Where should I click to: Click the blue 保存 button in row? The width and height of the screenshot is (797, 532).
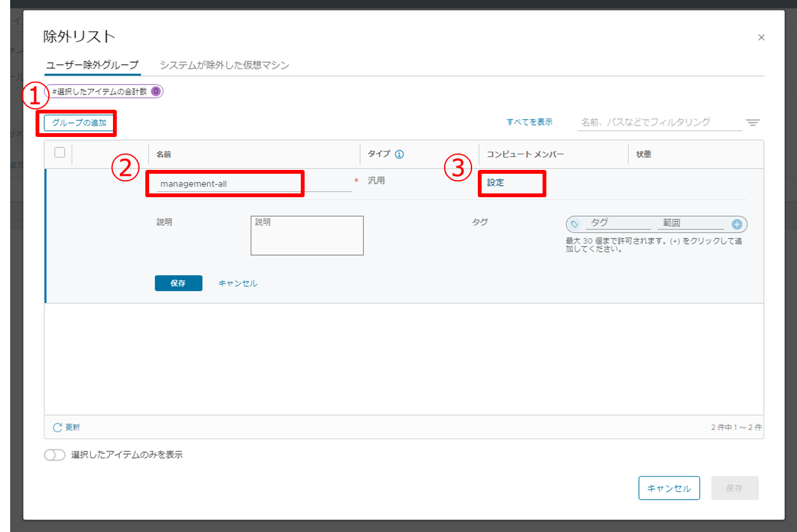click(x=178, y=283)
